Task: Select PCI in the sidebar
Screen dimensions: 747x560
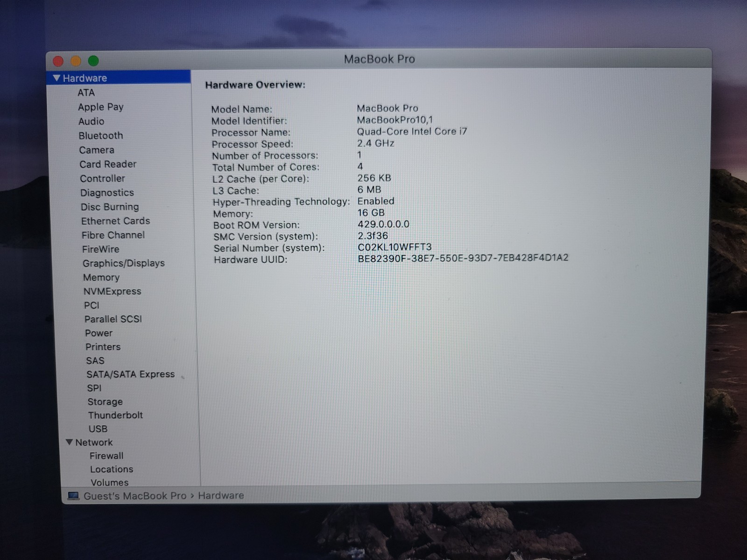Action: pos(92,305)
